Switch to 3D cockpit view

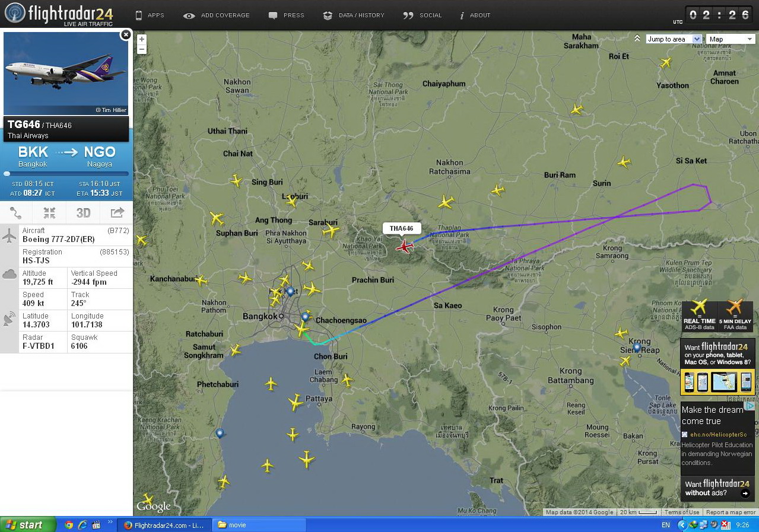[x=83, y=213]
